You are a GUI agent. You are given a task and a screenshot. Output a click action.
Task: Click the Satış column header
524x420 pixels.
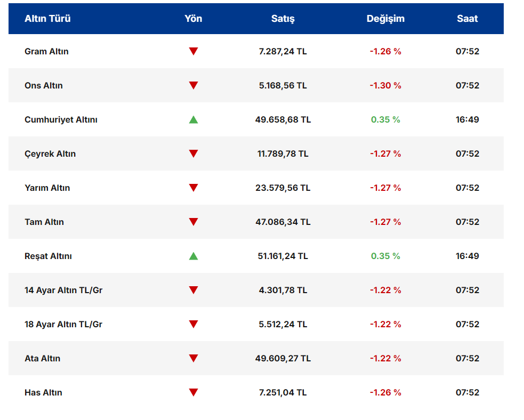click(283, 19)
